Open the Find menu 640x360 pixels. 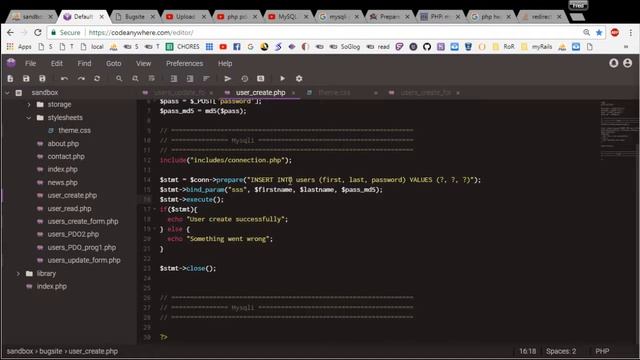84,63
